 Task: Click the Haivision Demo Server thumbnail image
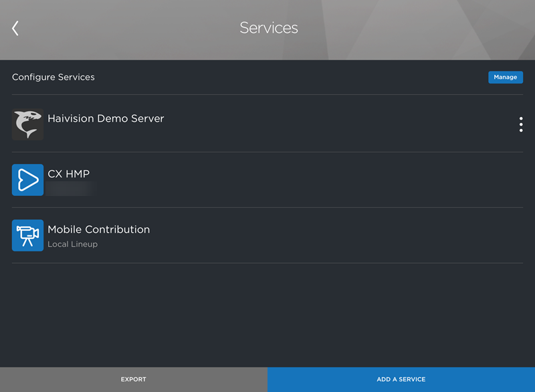coord(27,124)
